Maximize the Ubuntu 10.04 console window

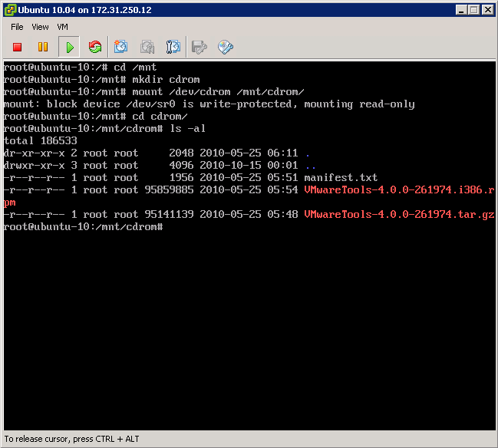tap(474, 10)
